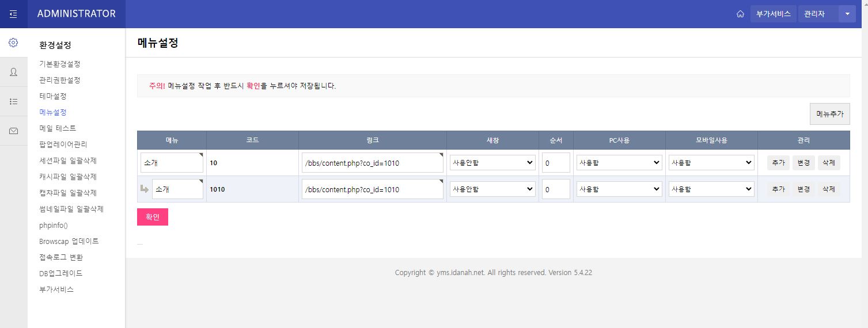Screen dimensions: 868x328
Task: Open the settings gear icon in sidebar
Action: click(x=13, y=43)
